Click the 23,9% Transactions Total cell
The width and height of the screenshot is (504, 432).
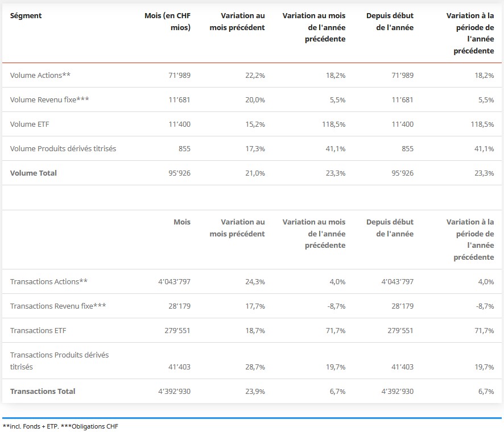[x=255, y=392]
